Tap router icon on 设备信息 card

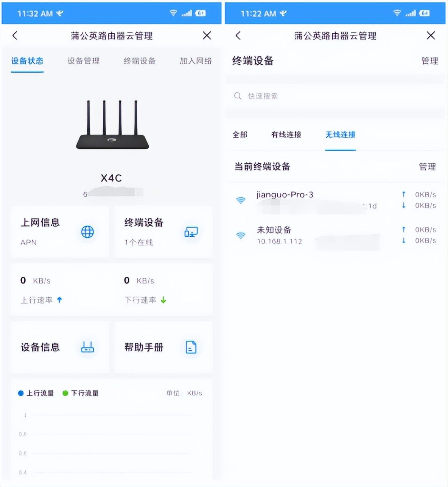88,347
